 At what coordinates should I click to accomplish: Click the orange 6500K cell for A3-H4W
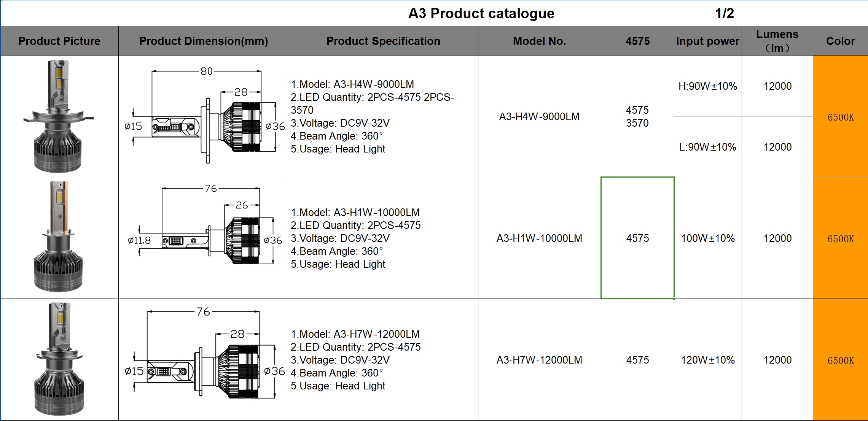pos(840,117)
